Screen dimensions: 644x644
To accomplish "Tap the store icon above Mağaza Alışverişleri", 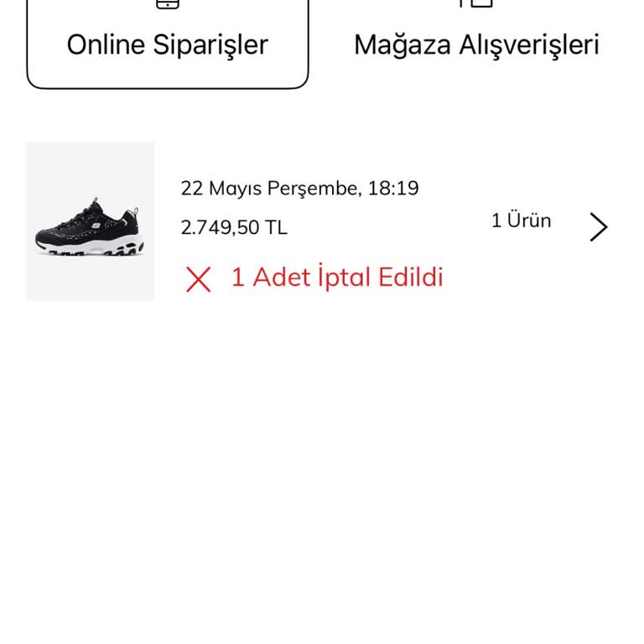I will [475, 3].
